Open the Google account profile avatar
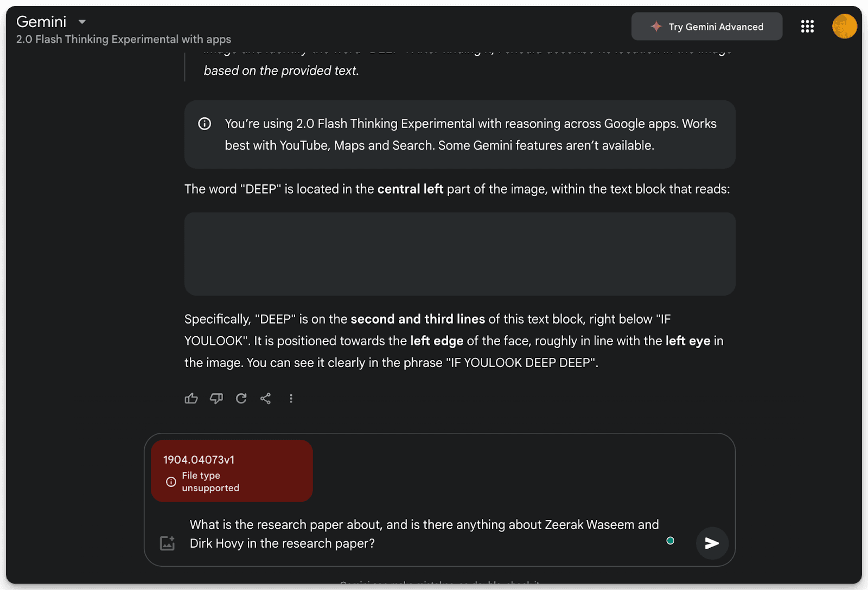 (x=844, y=27)
